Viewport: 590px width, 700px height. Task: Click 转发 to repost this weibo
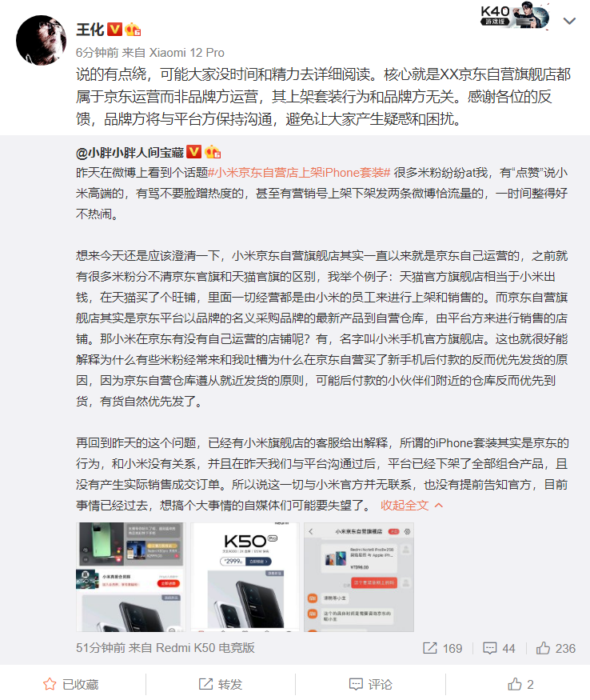(x=221, y=684)
